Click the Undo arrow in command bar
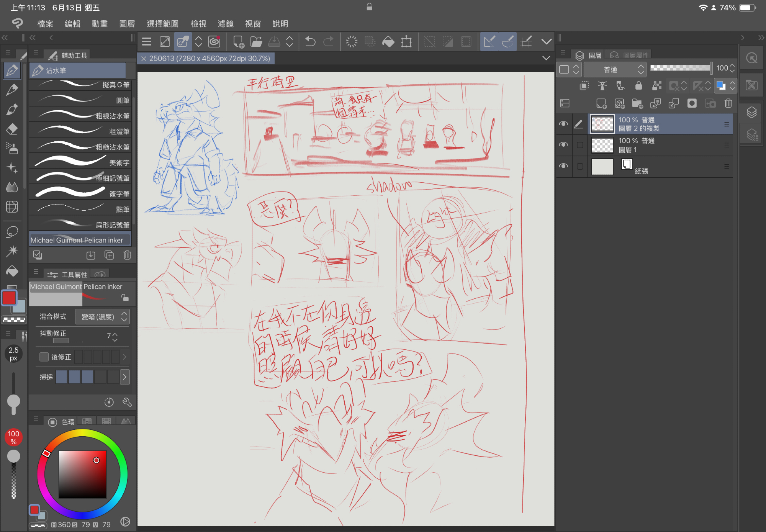This screenshot has width=766, height=532. pyautogui.click(x=310, y=41)
